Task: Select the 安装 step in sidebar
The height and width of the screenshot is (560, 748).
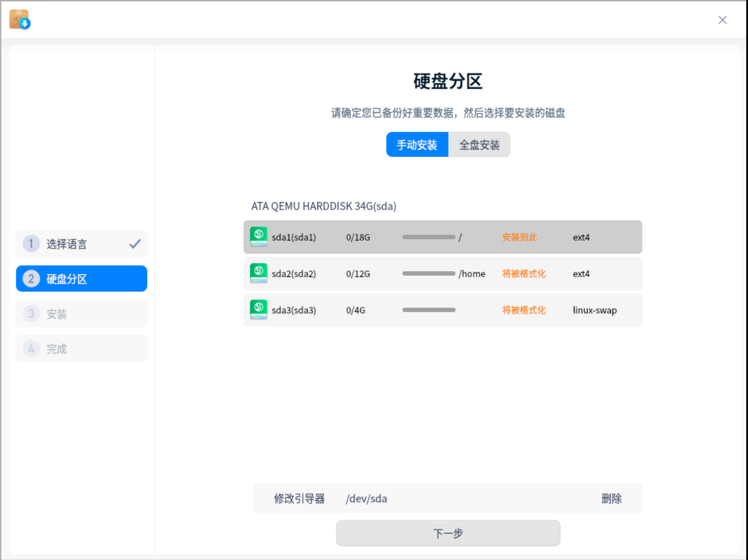Action: click(57, 314)
